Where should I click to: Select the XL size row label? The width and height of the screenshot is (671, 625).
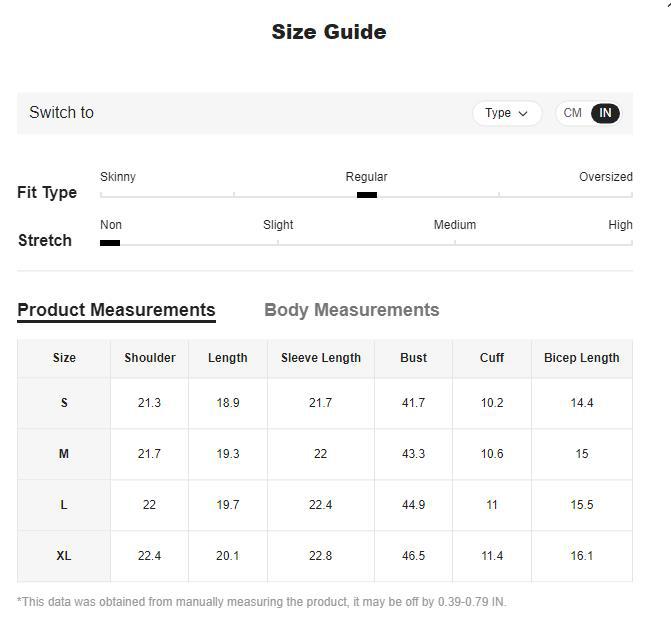[64, 556]
